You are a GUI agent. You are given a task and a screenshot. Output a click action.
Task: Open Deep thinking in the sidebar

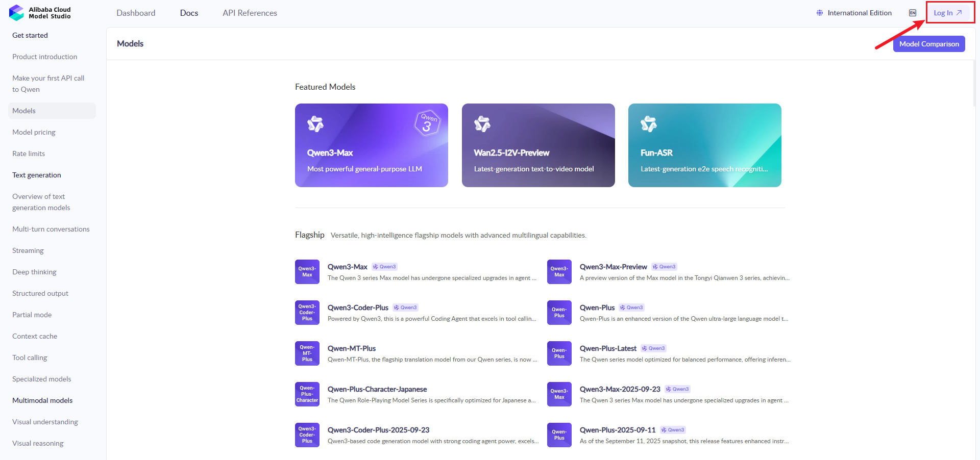tap(34, 272)
